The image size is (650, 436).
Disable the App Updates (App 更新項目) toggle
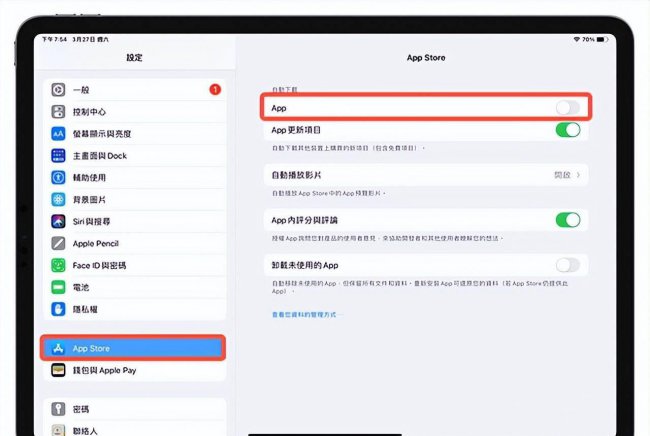pos(568,130)
